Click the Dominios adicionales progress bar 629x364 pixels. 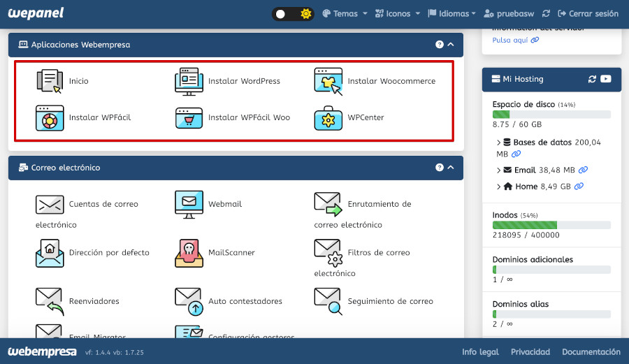coord(551,270)
